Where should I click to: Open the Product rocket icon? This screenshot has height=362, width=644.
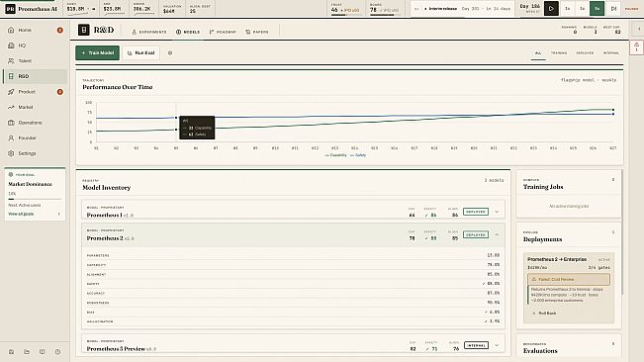pos(11,92)
